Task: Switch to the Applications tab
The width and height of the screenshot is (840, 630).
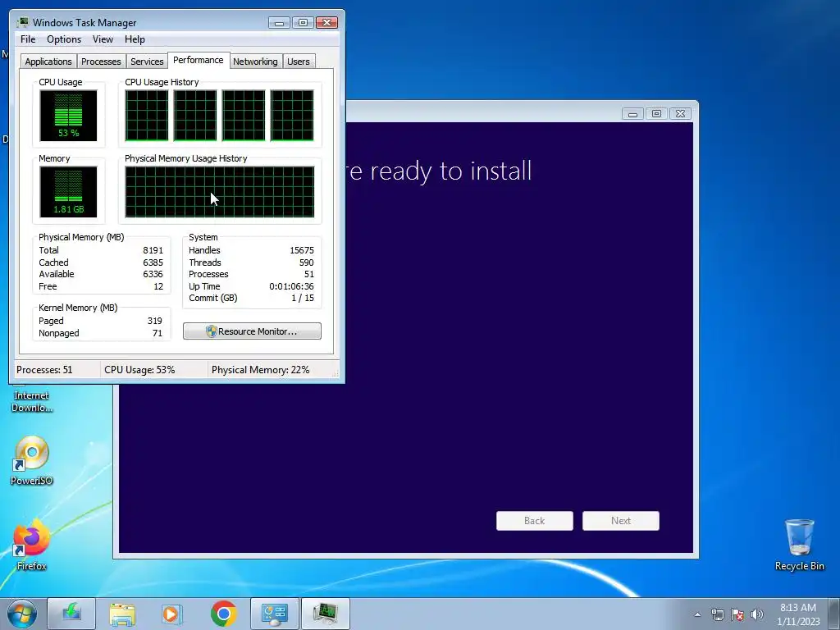Action: tap(48, 61)
